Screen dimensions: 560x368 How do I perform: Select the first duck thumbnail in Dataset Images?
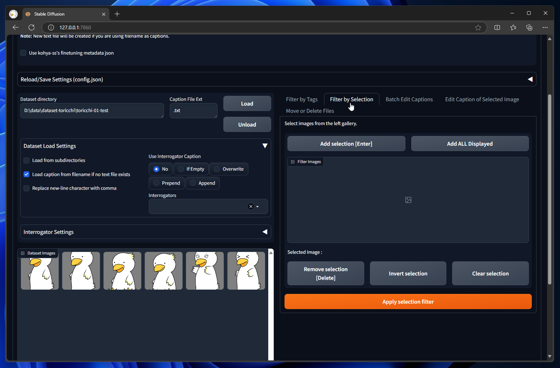pos(40,270)
